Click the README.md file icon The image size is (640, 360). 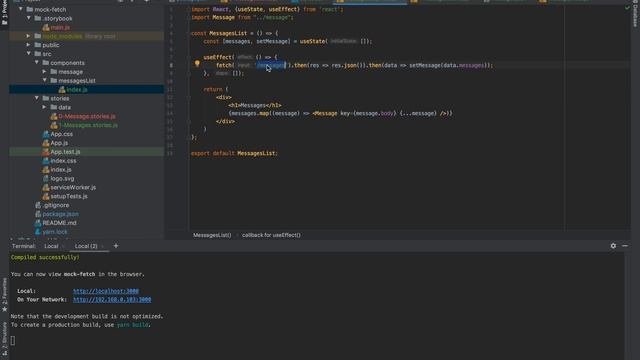[38, 223]
